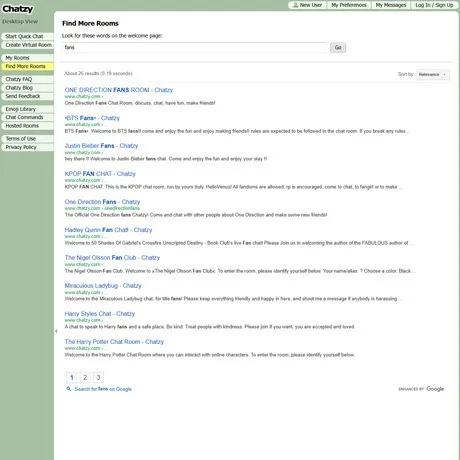Focus the welcome page search field
Viewport: 460px width, 460px height.
tap(194, 47)
